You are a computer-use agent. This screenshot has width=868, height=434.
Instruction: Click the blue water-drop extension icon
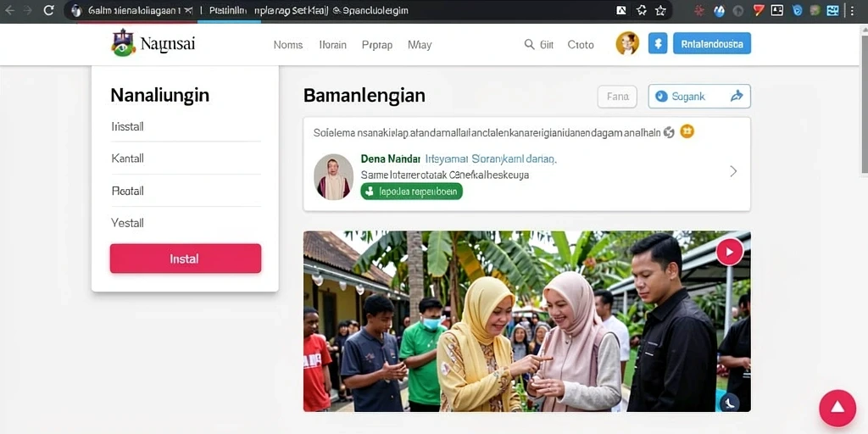[719, 10]
